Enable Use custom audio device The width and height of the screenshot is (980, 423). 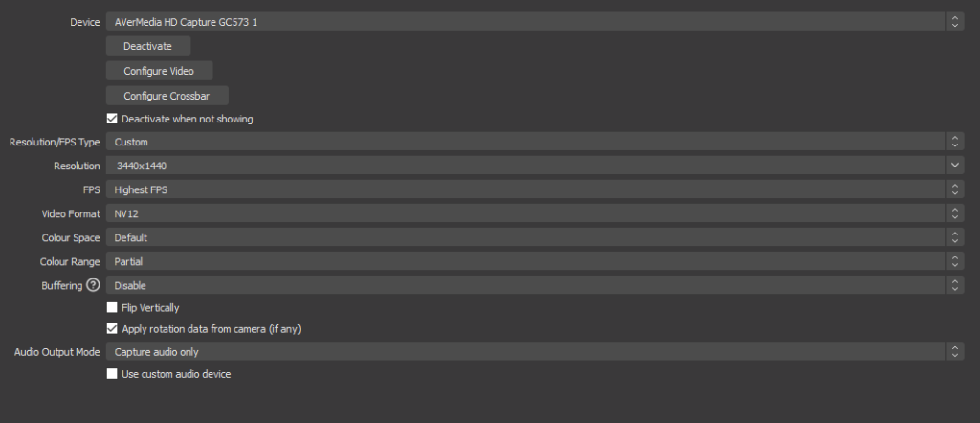tap(112, 374)
